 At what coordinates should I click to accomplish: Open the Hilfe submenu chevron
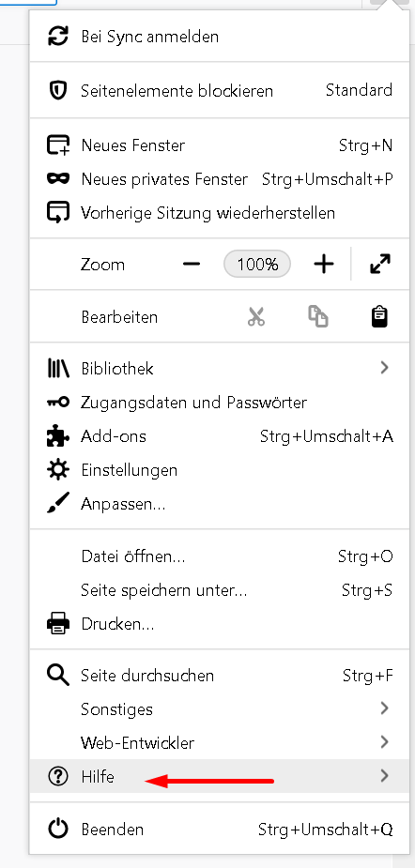385,776
